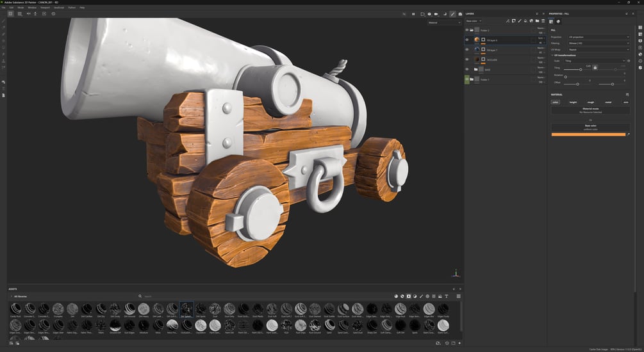Open the Edit menu
The image size is (644, 352).
(x=12, y=8)
